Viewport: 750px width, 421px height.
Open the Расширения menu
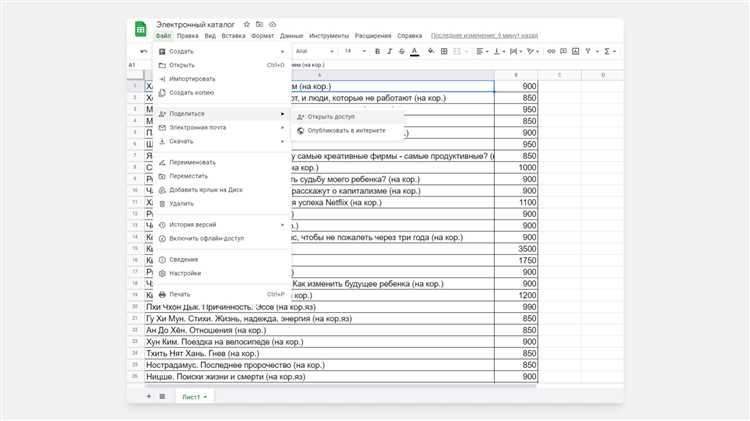click(x=373, y=36)
